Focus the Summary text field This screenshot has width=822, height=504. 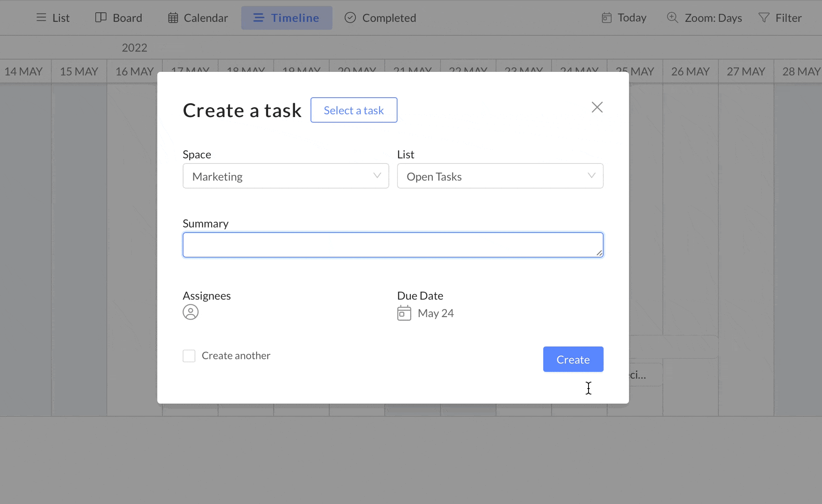(x=393, y=245)
